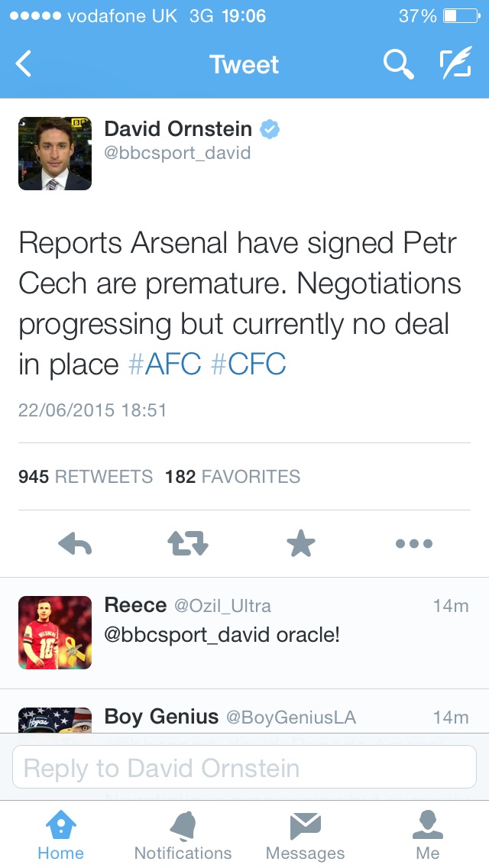Tap David Ornstein's verified badge
Screen dimensions: 489x868
(x=270, y=129)
